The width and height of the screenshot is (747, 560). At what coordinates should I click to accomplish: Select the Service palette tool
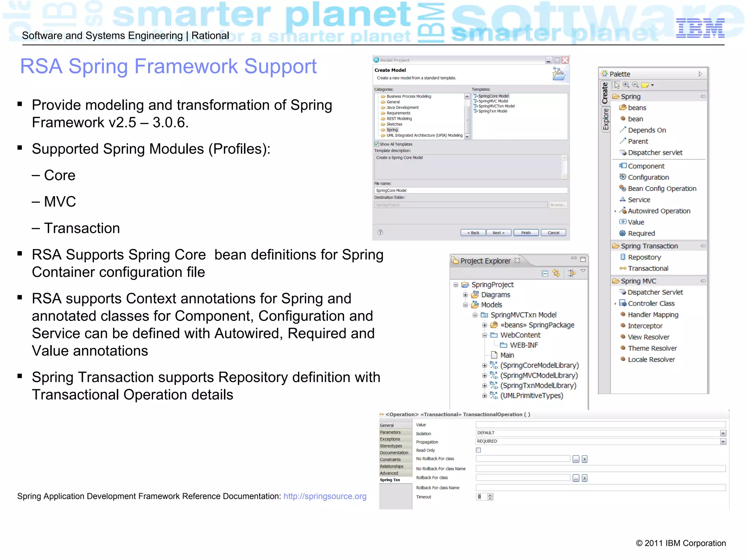(635, 199)
